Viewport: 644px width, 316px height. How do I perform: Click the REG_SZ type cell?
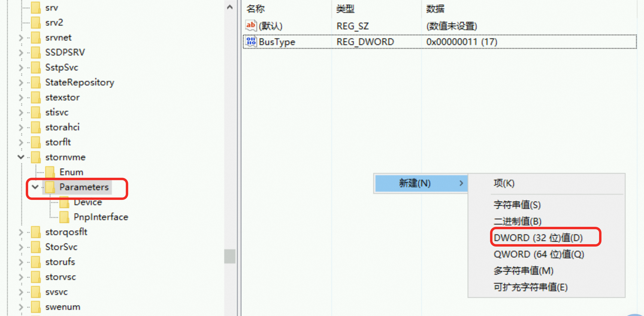(353, 26)
